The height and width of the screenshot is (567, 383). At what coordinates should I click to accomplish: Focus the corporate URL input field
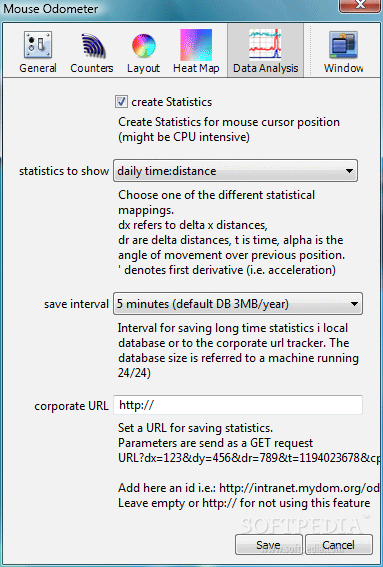click(x=238, y=405)
